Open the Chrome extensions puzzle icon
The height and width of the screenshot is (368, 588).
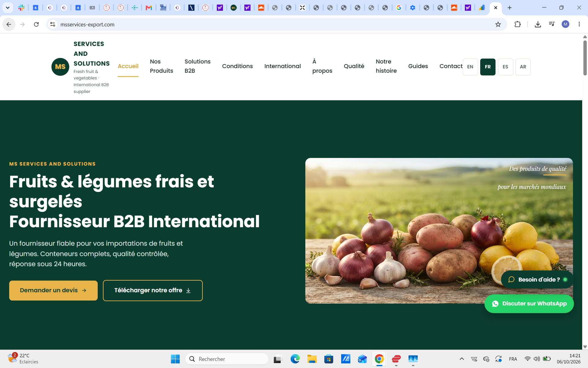pyautogui.click(x=518, y=24)
